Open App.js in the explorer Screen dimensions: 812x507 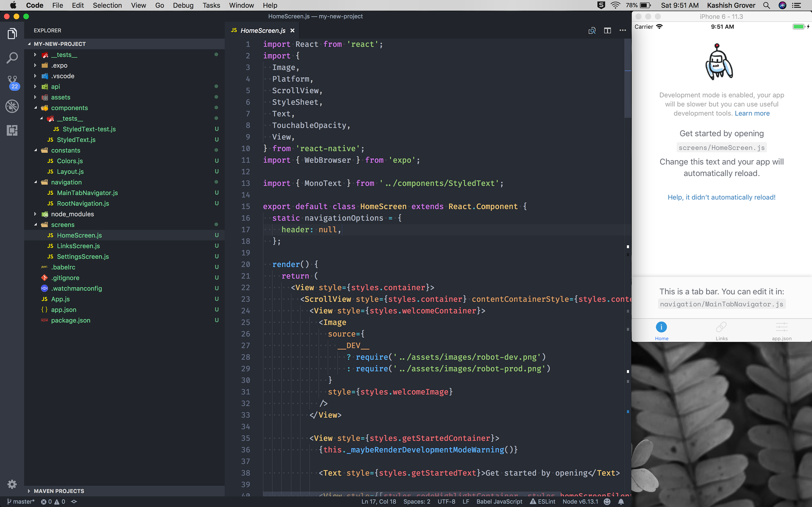[60, 299]
